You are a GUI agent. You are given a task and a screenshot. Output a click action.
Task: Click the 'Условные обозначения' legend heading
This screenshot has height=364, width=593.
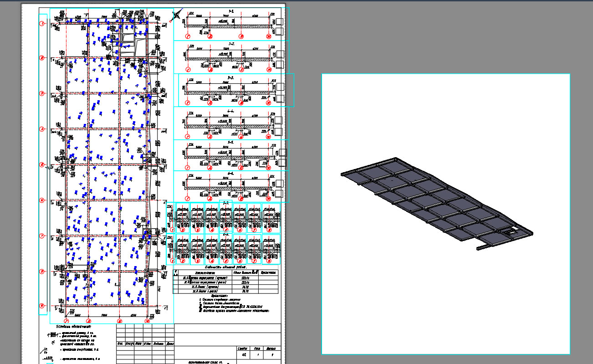click(74, 327)
